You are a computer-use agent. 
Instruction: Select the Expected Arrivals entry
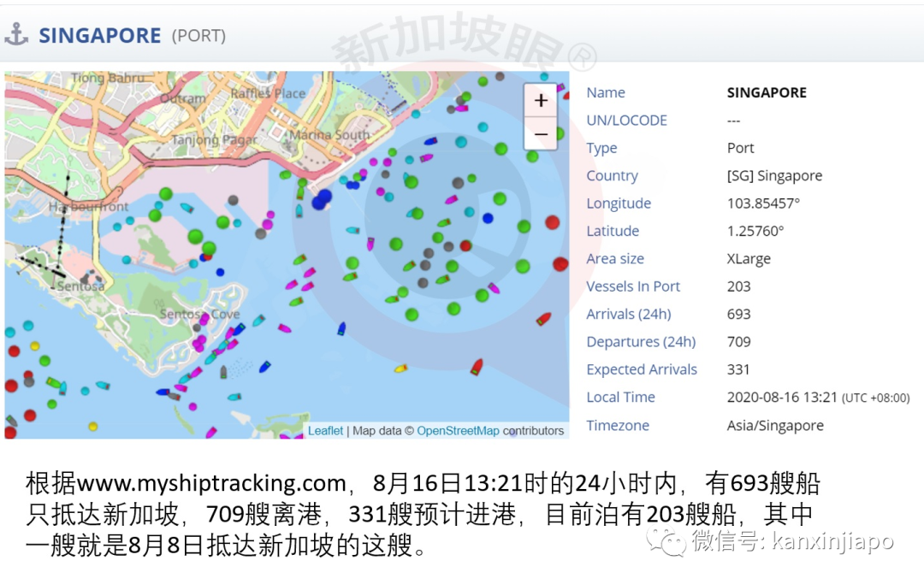(642, 369)
